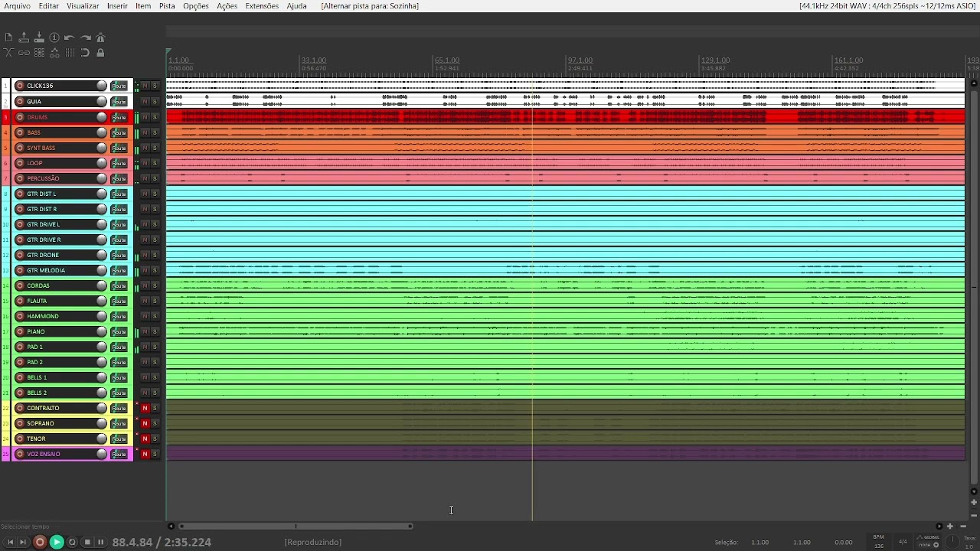Toggle the locking padlock icon
This screenshot has height=551, width=980.
click(100, 53)
